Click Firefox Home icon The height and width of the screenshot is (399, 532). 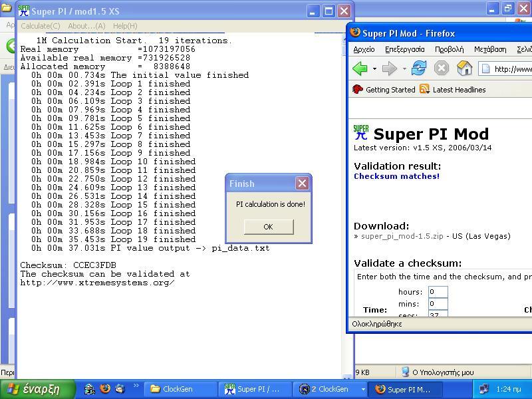point(464,68)
